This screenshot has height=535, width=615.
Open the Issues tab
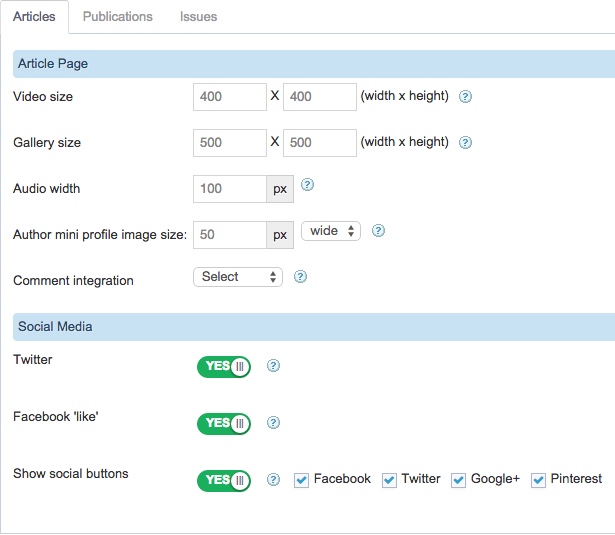(198, 16)
